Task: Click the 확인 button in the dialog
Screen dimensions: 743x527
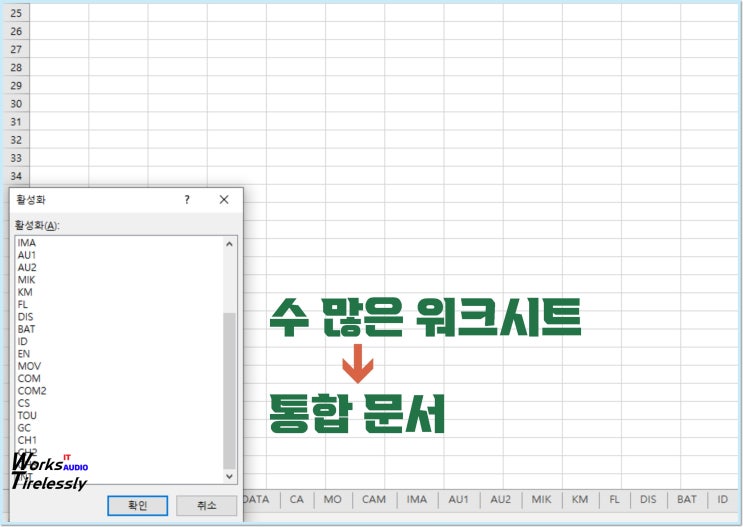Action: click(137, 505)
